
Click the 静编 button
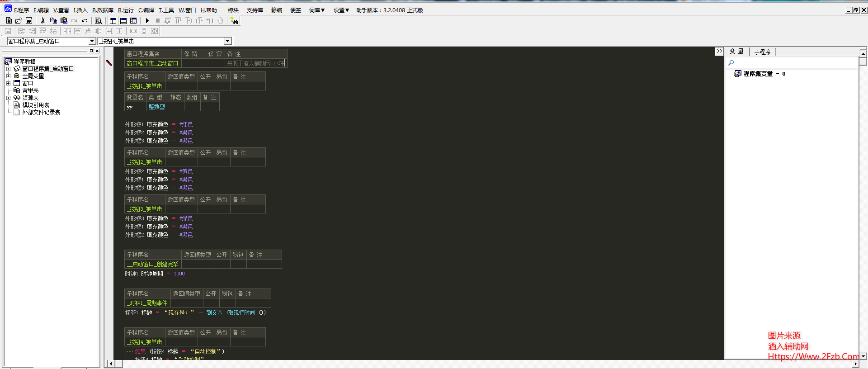(x=277, y=10)
